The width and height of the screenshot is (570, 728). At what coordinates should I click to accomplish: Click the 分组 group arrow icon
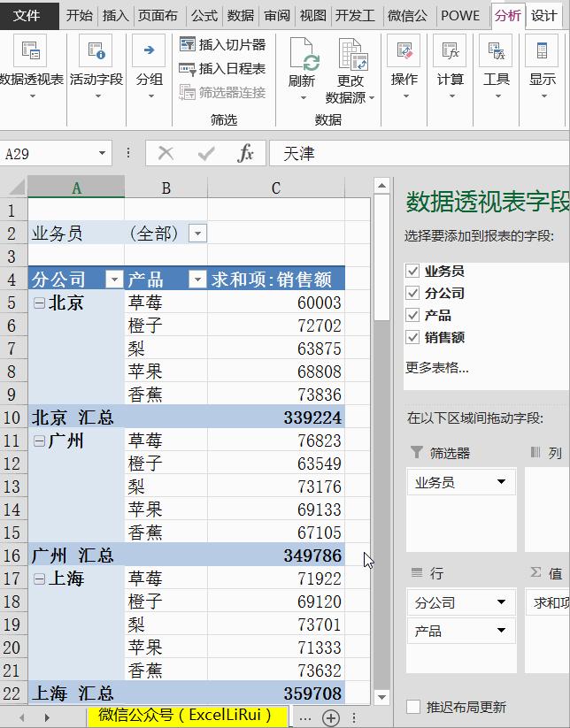tap(149, 50)
